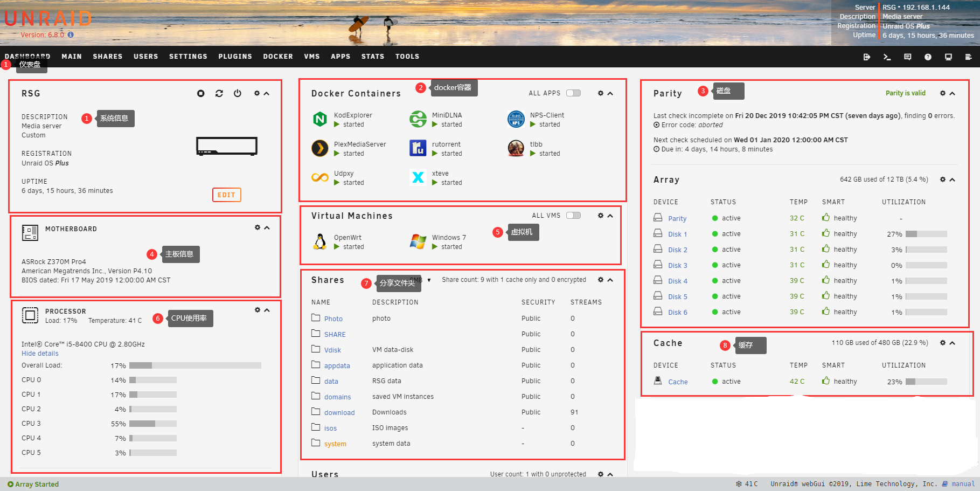Click the server case image thumbnail
This screenshot has width=980, height=491.
click(227, 146)
